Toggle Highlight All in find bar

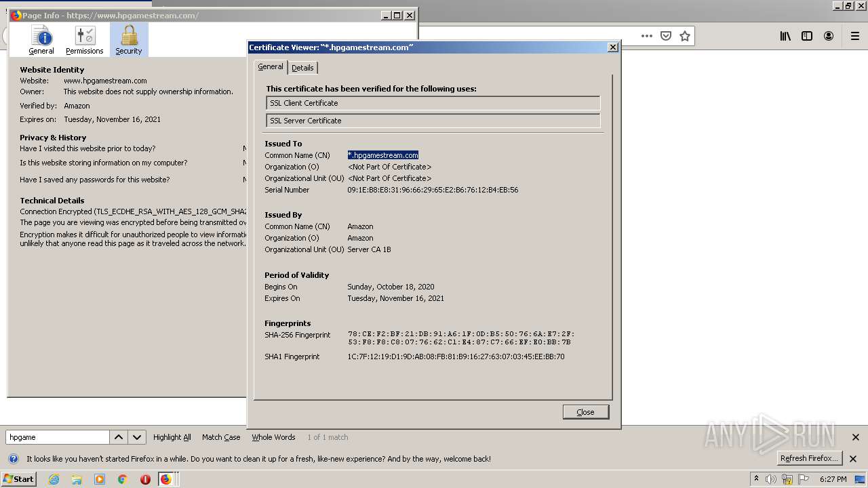coord(172,437)
